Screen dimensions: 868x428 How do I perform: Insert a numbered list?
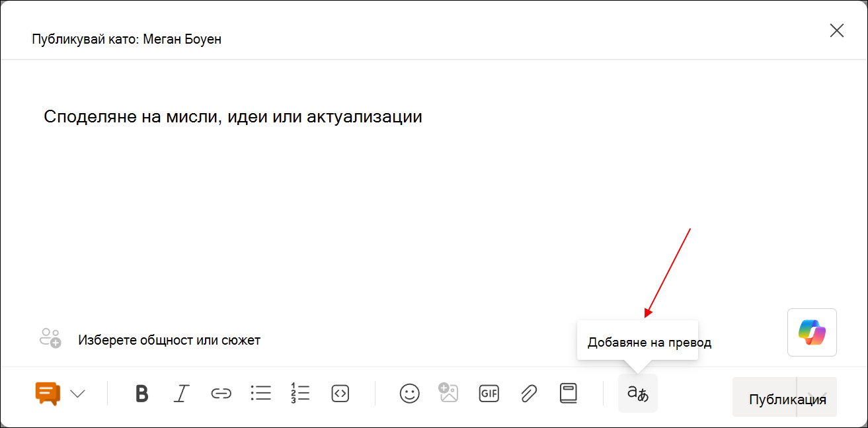[300, 393]
